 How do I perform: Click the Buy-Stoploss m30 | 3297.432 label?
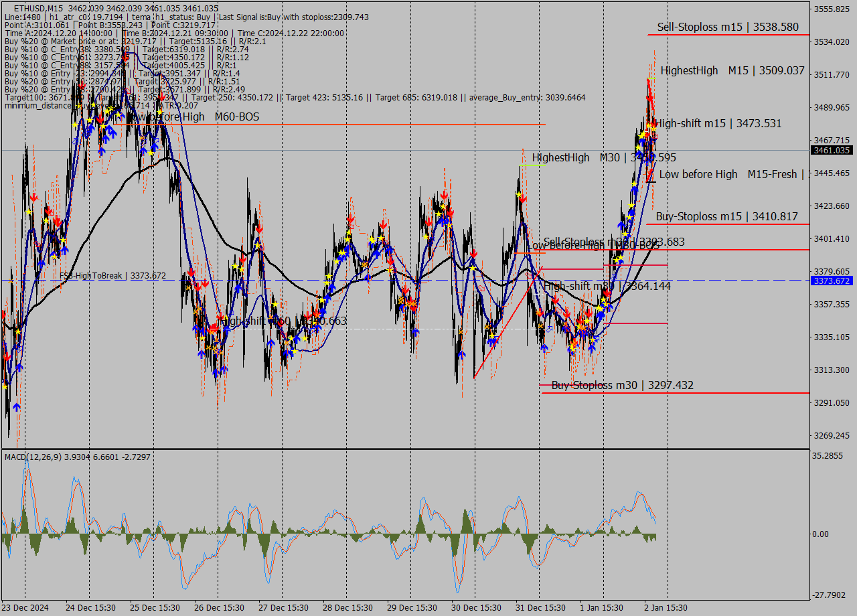pos(622,385)
